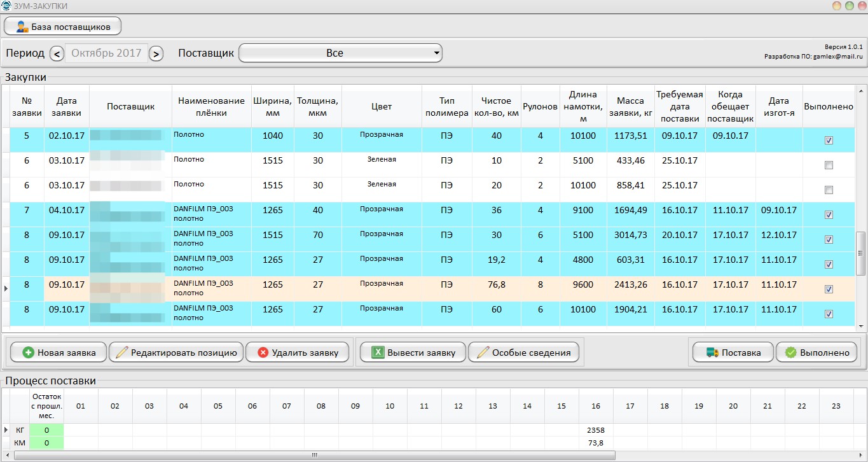This screenshot has width=868, height=462.
Task: Click the truck Поставка icon
Action: tap(712, 353)
